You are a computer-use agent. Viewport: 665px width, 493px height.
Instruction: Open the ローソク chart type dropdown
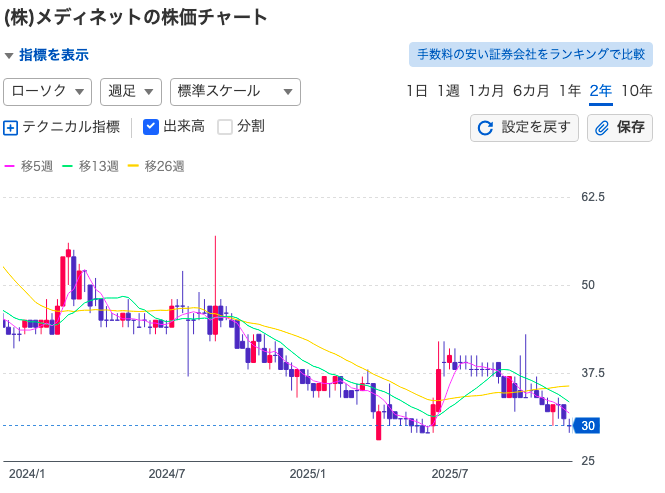point(48,91)
